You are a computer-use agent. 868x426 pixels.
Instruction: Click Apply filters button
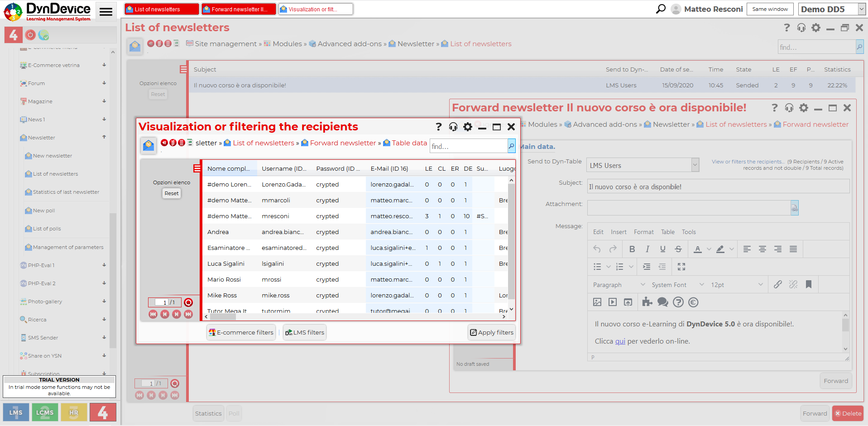[x=491, y=332]
